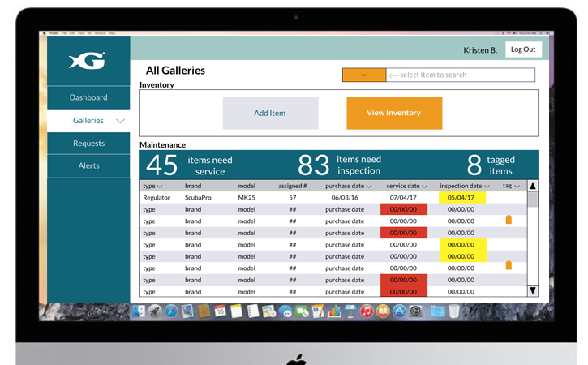
Task: Click the model column header
Action: 247,186
